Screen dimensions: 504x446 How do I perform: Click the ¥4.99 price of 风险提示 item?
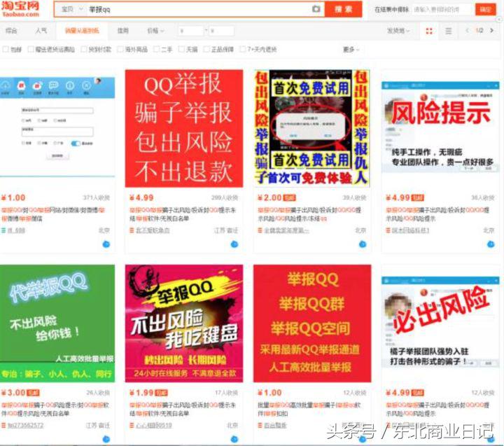[398, 197]
